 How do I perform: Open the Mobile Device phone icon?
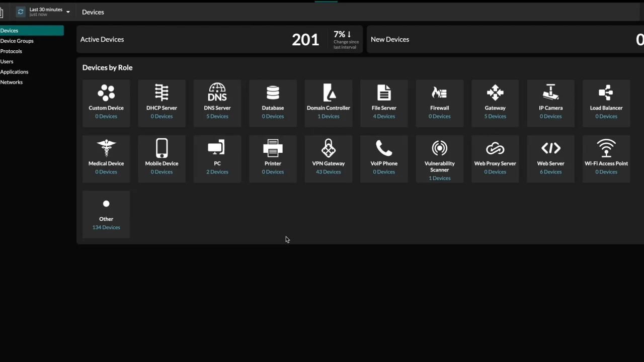pos(162,148)
